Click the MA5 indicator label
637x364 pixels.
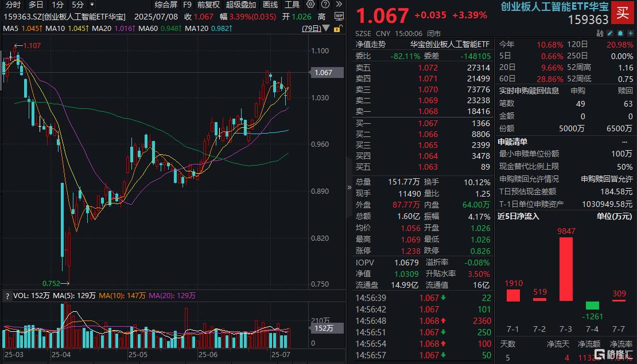pyautogui.click(x=10, y=29)
